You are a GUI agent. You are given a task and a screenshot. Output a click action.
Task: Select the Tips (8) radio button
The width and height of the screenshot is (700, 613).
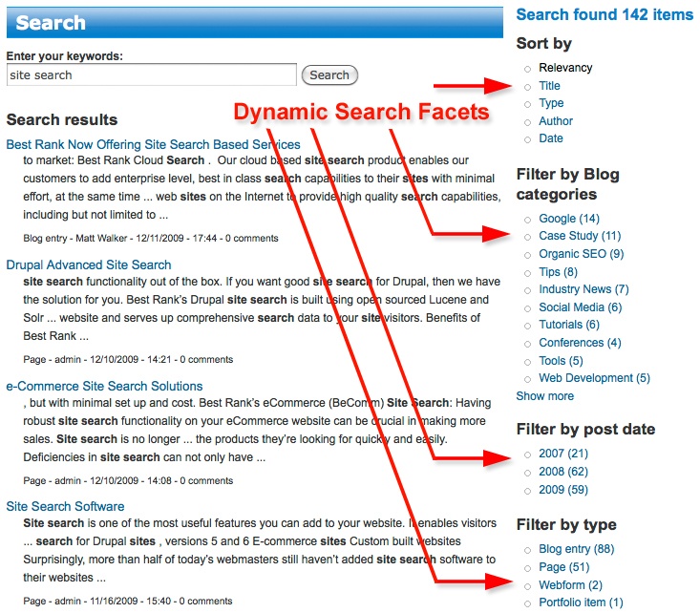click(528, 273)
